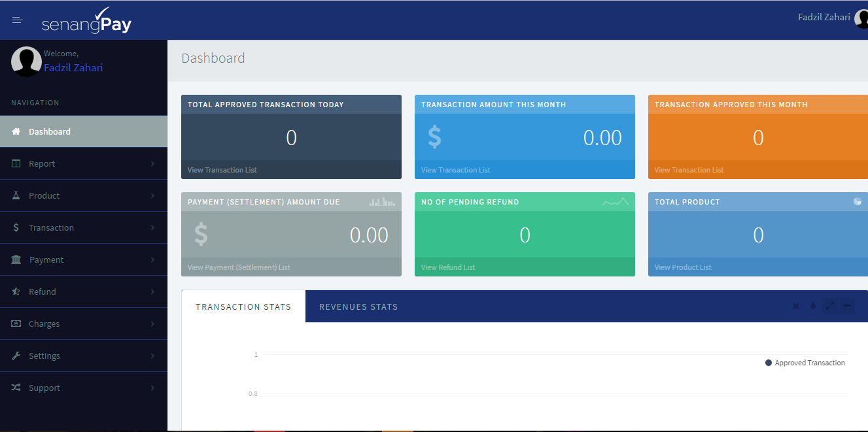
Task: Click the Report columns icon
Action: pyautogui.click(x=16, y=163)
